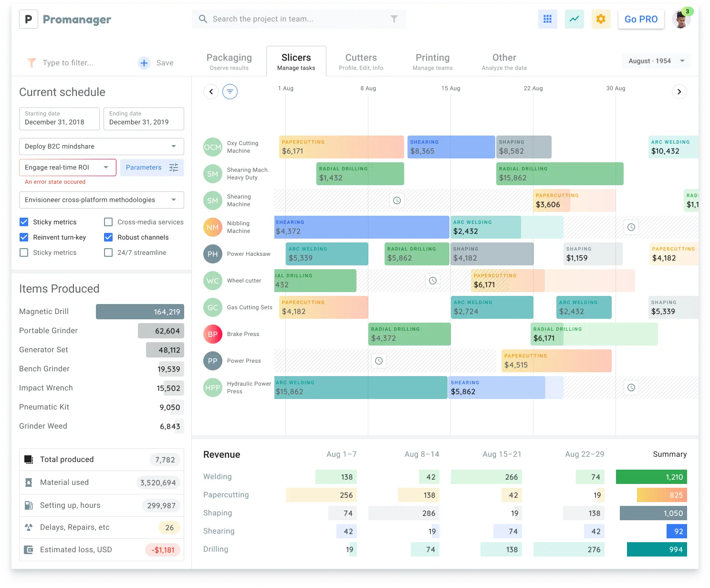The height and width of the screenshot is (588, 710).
Task: Open the August 1954 date selector
Action: pyautogui.click(x=656, y=61)
